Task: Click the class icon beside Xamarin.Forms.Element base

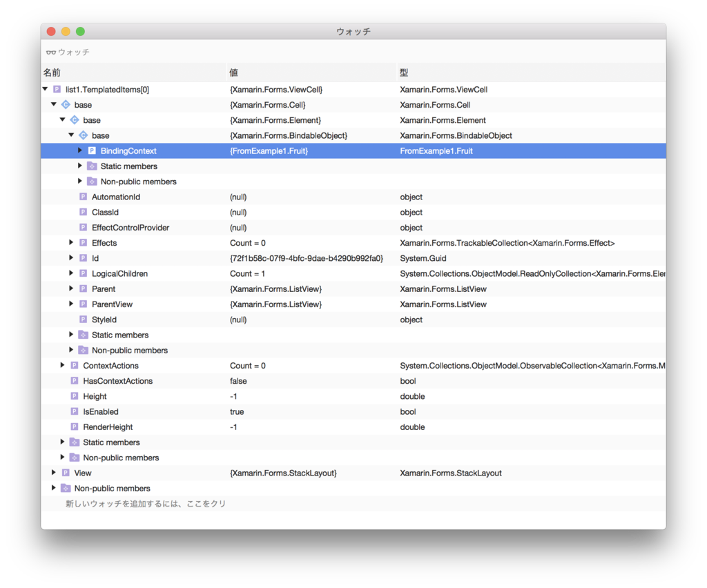Action: (x=75, y=120)
